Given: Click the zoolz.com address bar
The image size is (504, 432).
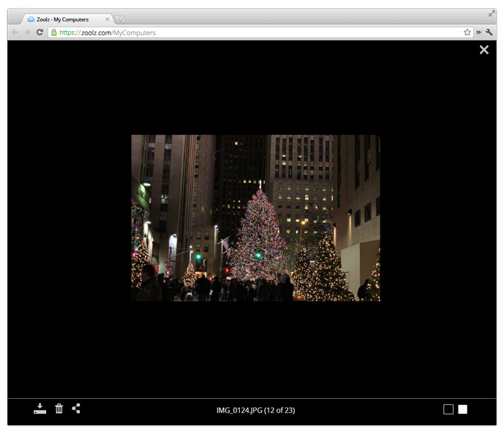Looking at the screenshot, I should 260,32.
